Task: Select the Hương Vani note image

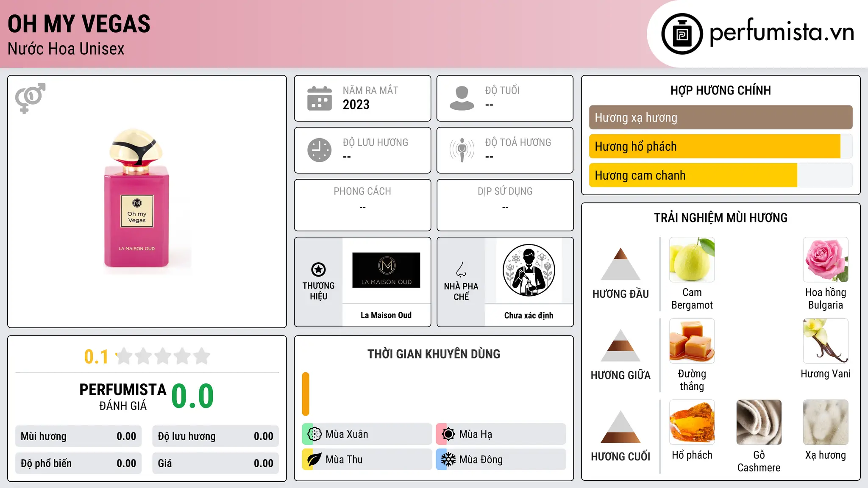Action: point(826,341)
